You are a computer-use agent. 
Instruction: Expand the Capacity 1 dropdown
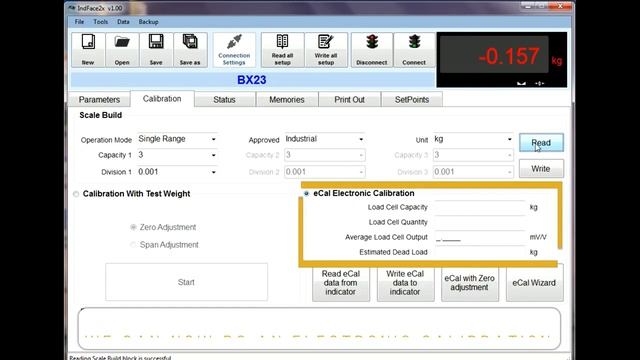[213, 155]
